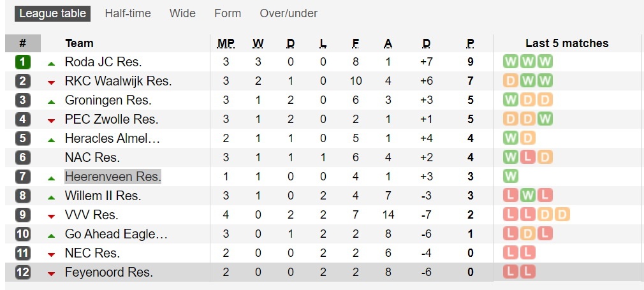Screen dimensions: 644x290
Task: Sort table by points column P
Action: 471,43
